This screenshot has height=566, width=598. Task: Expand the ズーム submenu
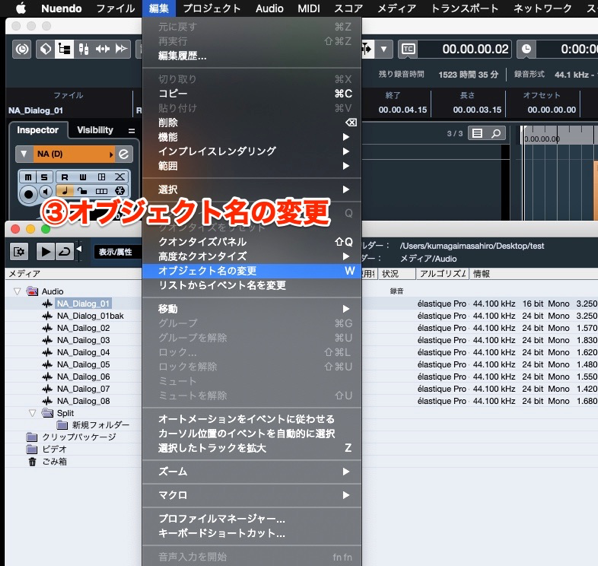pyautogui.click(x=251, y=472)
